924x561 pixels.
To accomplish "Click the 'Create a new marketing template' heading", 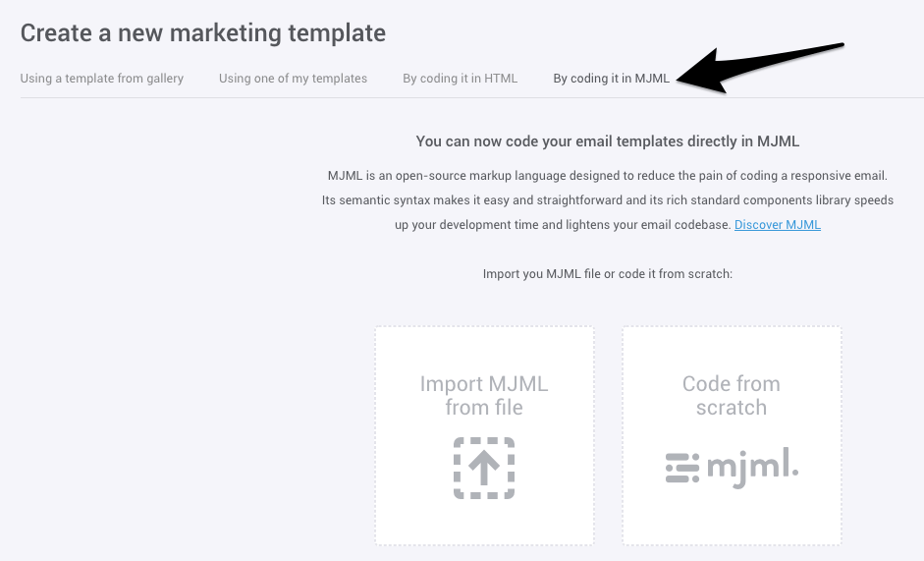I will (x=203, y=33).
